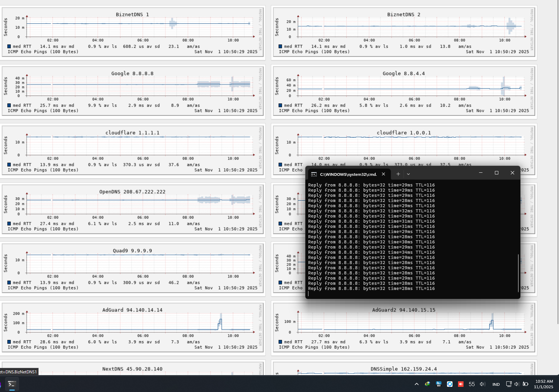Show hidden system tray icons
Screen dimensions: 559x392
point(417,384)
